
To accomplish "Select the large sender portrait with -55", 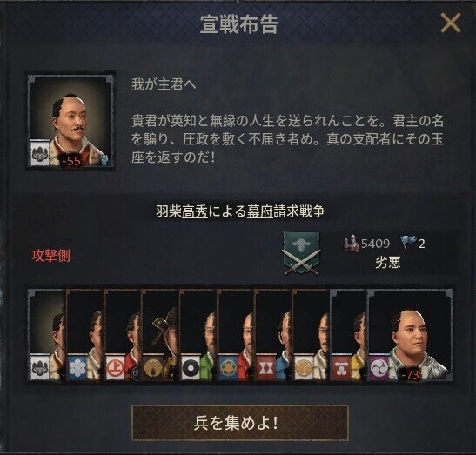I will (x=70, y=121).
